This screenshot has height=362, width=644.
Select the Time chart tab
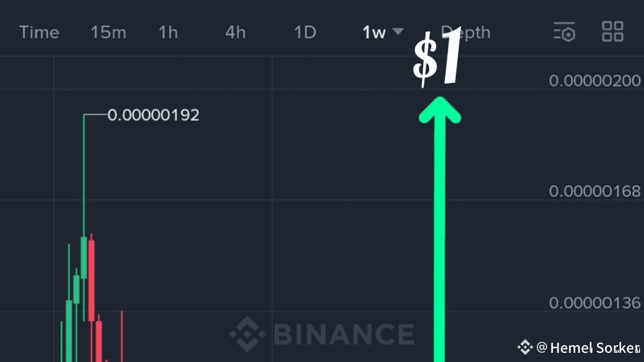(40, 32)
